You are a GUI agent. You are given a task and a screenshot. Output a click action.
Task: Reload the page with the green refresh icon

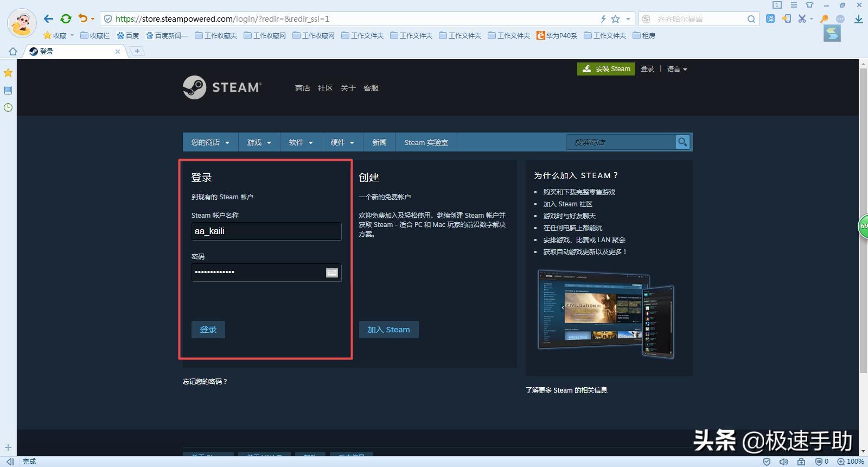[x=66, y=19]
